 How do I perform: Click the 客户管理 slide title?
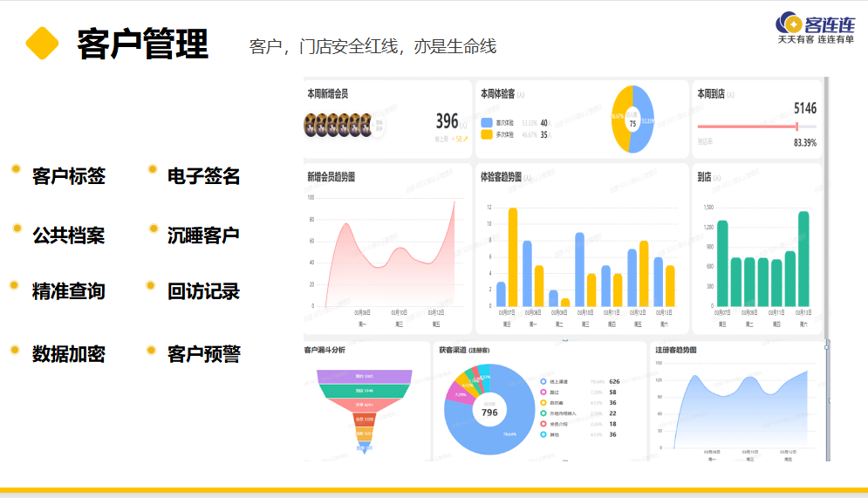point(142,44)
